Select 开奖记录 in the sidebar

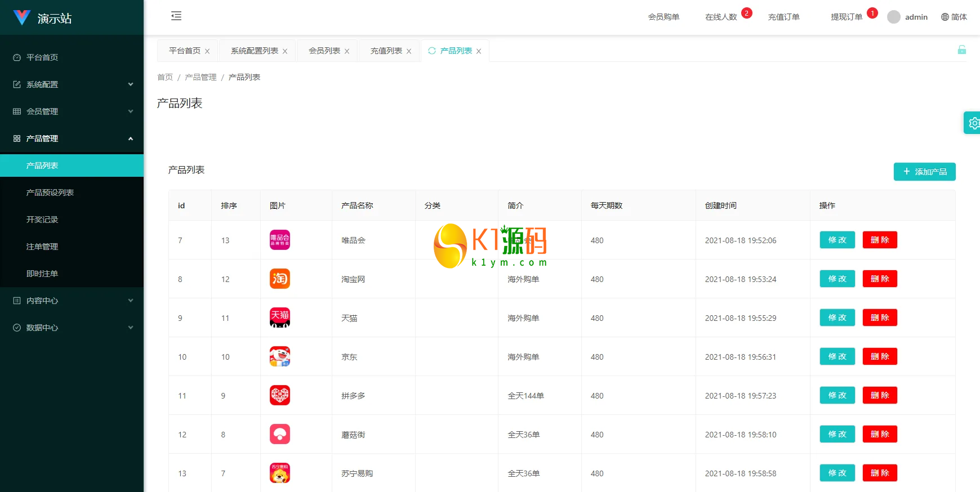click(72, 220)
